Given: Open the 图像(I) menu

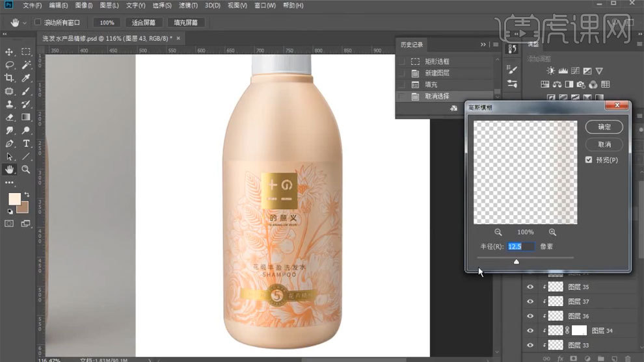Looking at the screenshot, I should [x=84, y=5].
